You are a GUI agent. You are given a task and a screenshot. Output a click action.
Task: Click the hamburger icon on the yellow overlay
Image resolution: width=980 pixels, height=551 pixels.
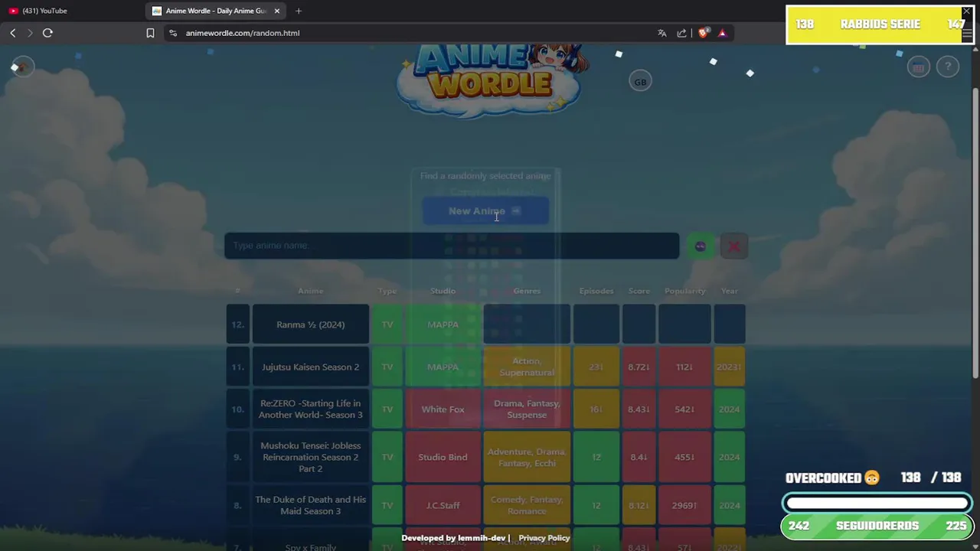tap(967, 34)
